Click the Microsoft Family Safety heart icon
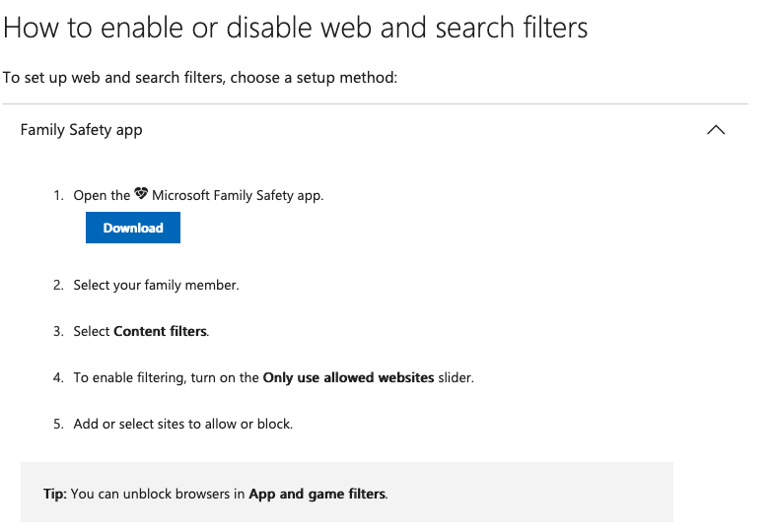Screen dimensions: 775x532 141,194
